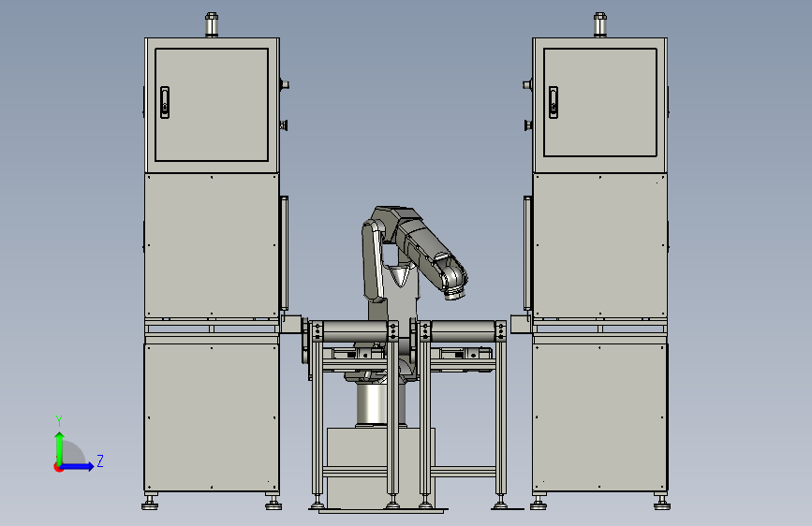Select the right cabinet bottom cover panel
Viewport: 812px width, 526px height.
coord(599,417)
